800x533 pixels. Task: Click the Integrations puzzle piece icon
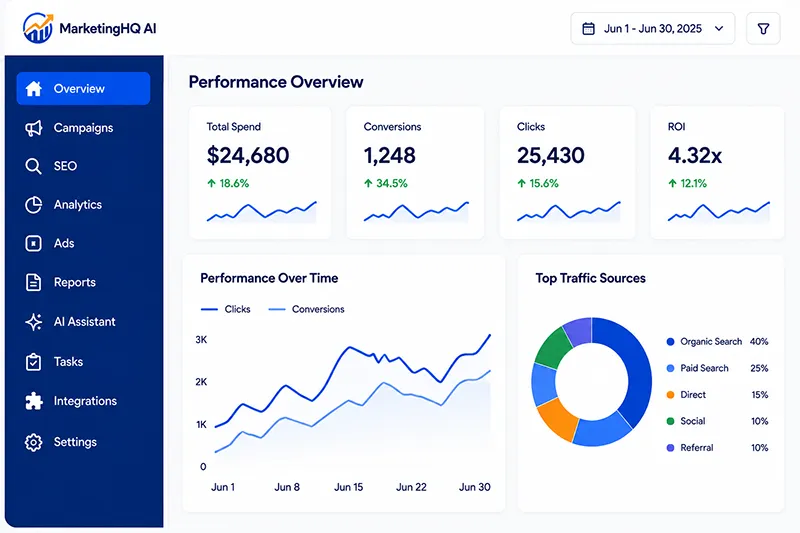point(34,401)
